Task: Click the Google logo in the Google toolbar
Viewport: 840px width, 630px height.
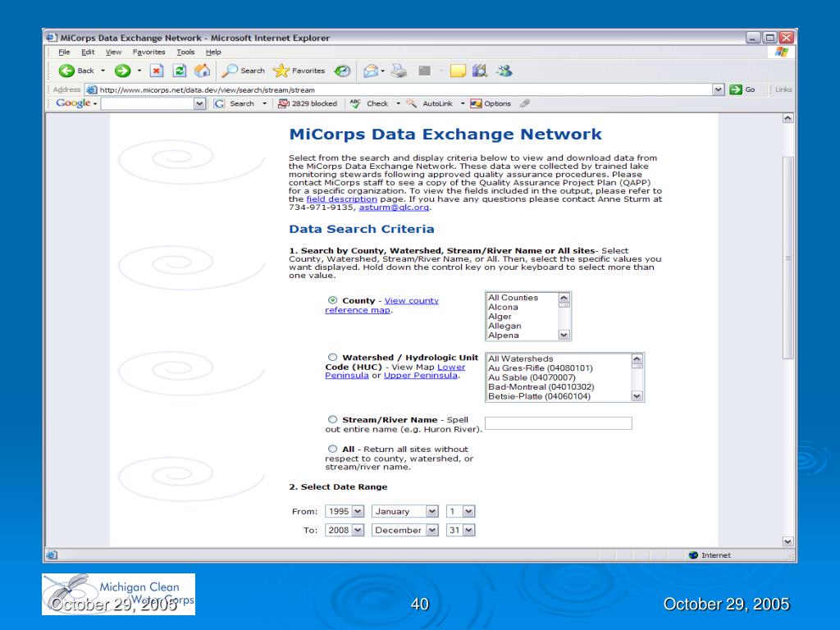Action: point(73,103)
